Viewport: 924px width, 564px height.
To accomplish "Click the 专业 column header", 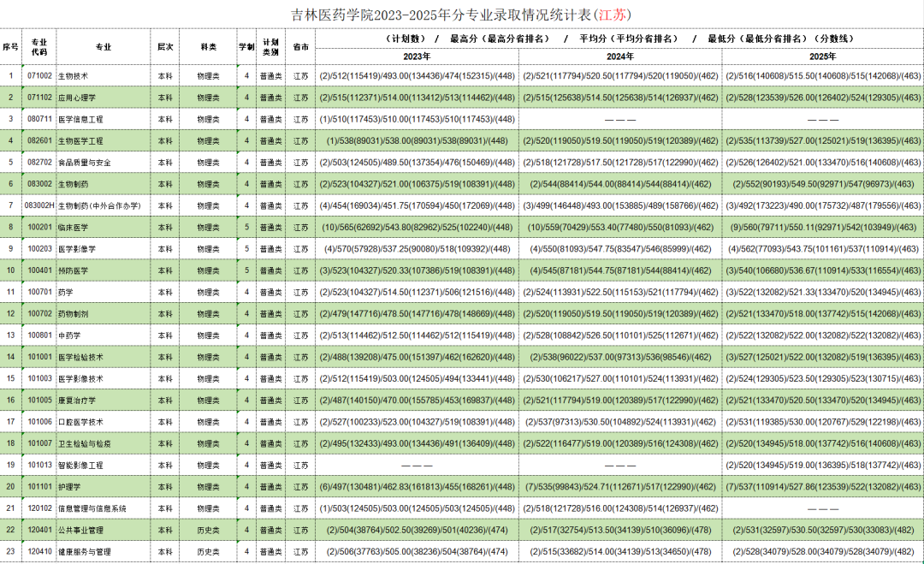I will (x=104, y=47).
